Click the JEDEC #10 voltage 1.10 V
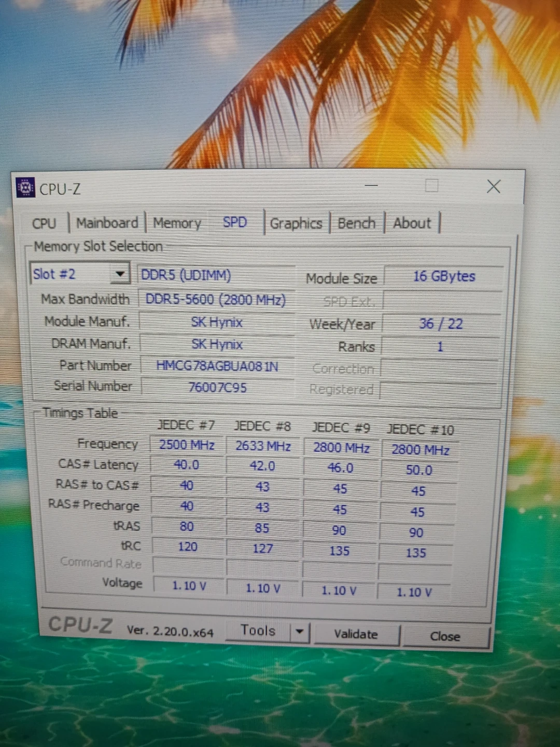 pos(414,592)
